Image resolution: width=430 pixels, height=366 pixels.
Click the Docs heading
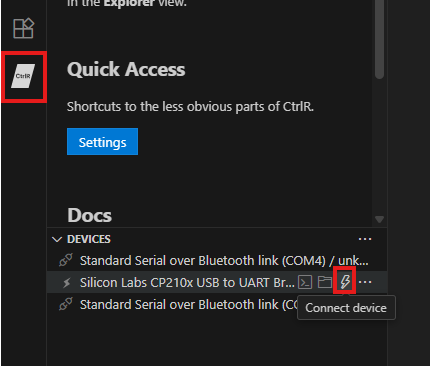pos(89,215)
